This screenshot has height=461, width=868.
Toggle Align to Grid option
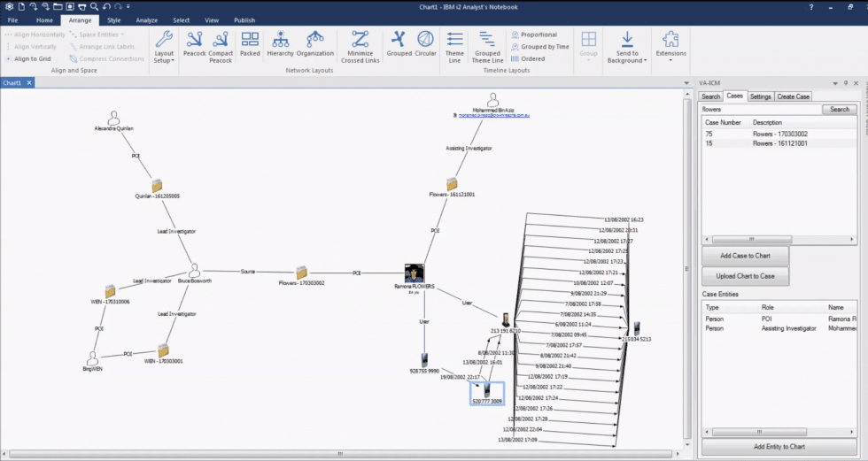click(x=28, y=58)
